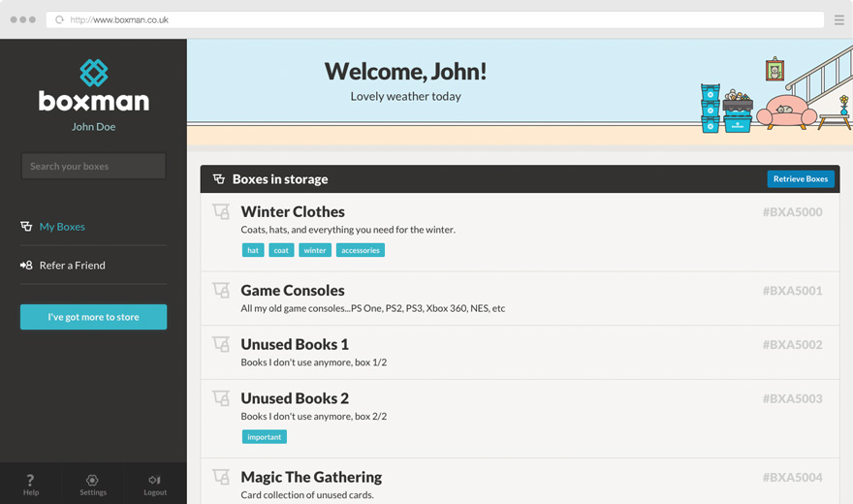Select the "accessories" tag
The height and width of the screenshot is (504, 853).
click(360, 250)
